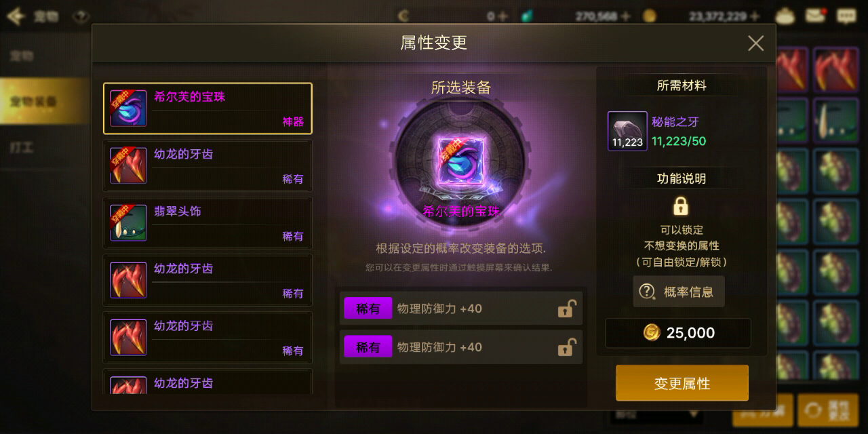
Task: Click the padlock icon under 功能说明
Action: tap(681, 205)
